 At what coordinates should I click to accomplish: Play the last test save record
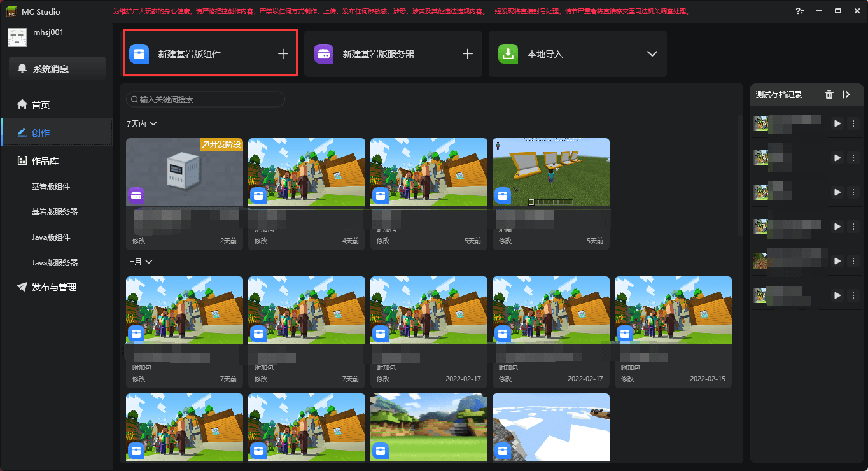click(x=837, y=295)
